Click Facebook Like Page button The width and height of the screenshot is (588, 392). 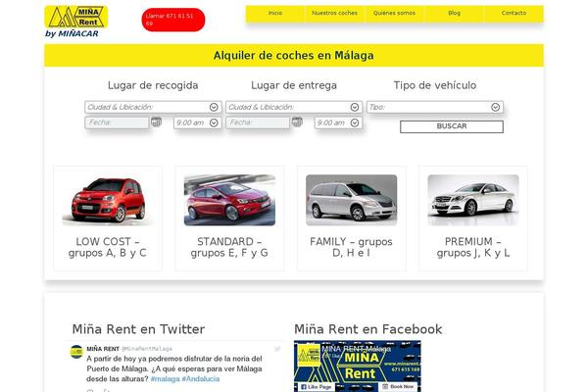[x=316, y=387]
